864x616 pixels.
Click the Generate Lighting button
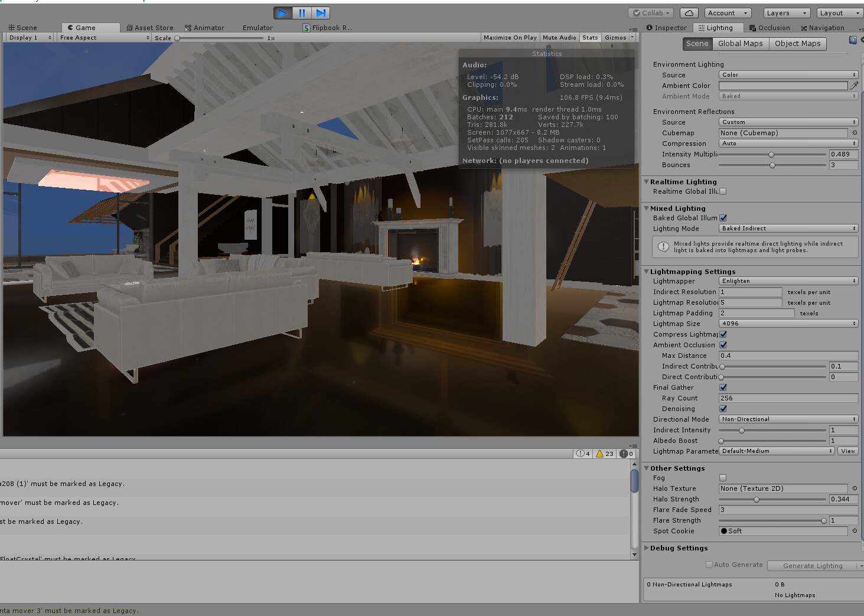pyautogui.click(x=813, y=565)
